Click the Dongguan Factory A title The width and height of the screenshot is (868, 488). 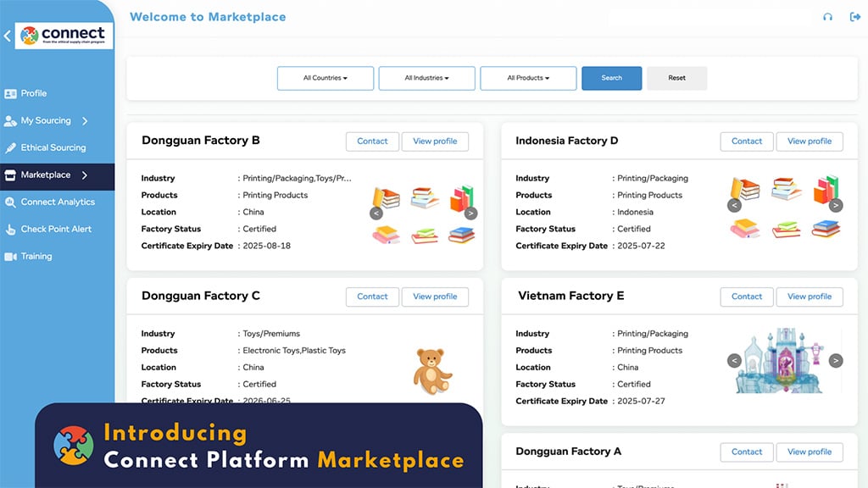point(569,452)
